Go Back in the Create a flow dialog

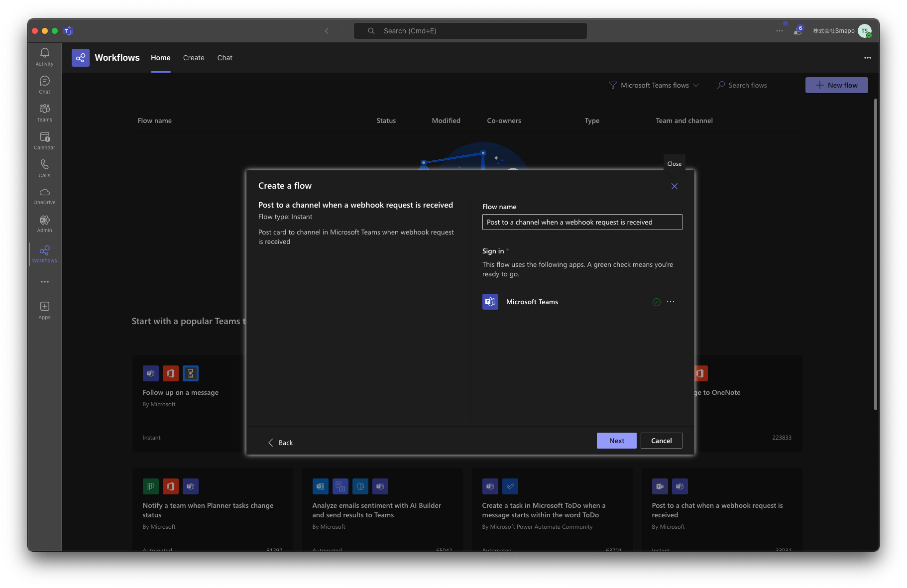[x=281, y=443]
